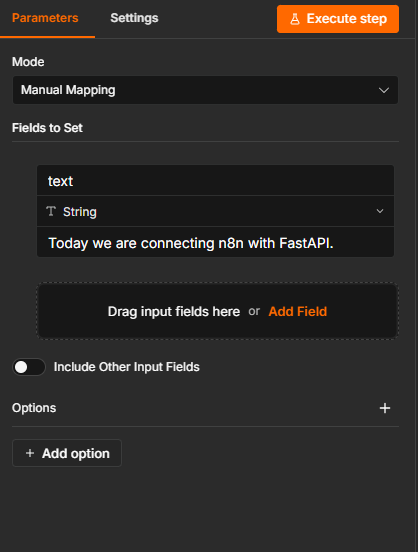Click the field name input containing text
This screenshot has height=552, width=418.
216,181
